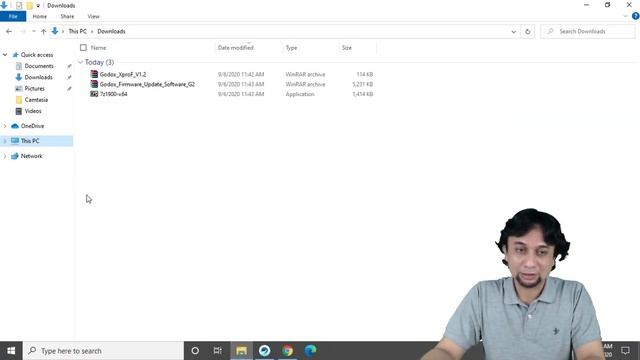Viewport: 640px width, 360px height.
Task: Toggle select-all items checkbox
Action: [83, 48]
